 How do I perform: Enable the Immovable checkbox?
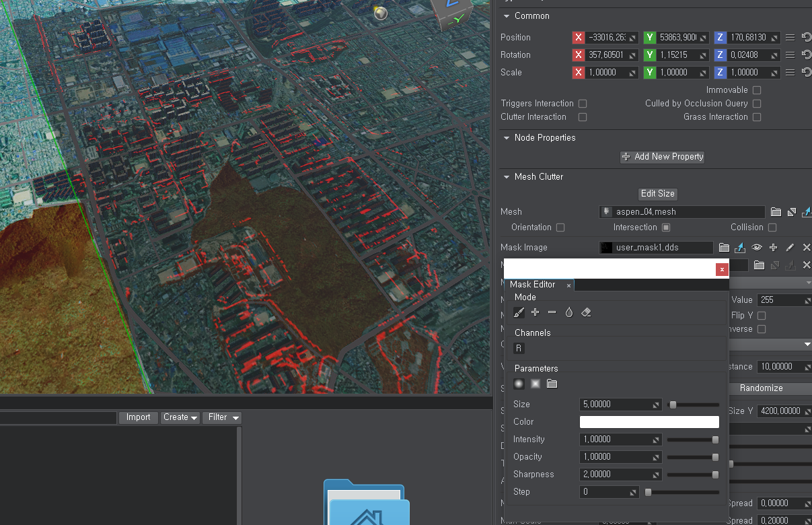[x=757, y=90]
